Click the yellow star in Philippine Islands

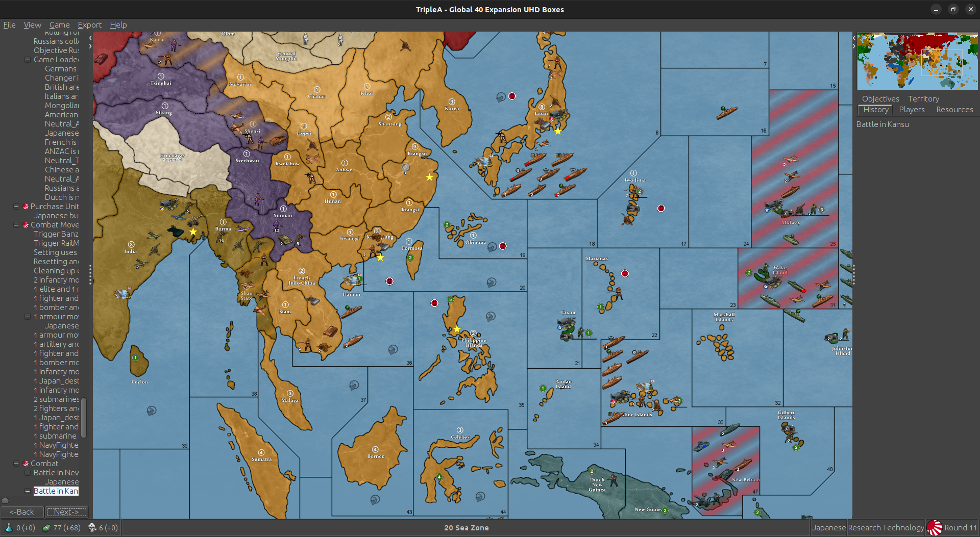pyautogui.click(x=457, y=329)
